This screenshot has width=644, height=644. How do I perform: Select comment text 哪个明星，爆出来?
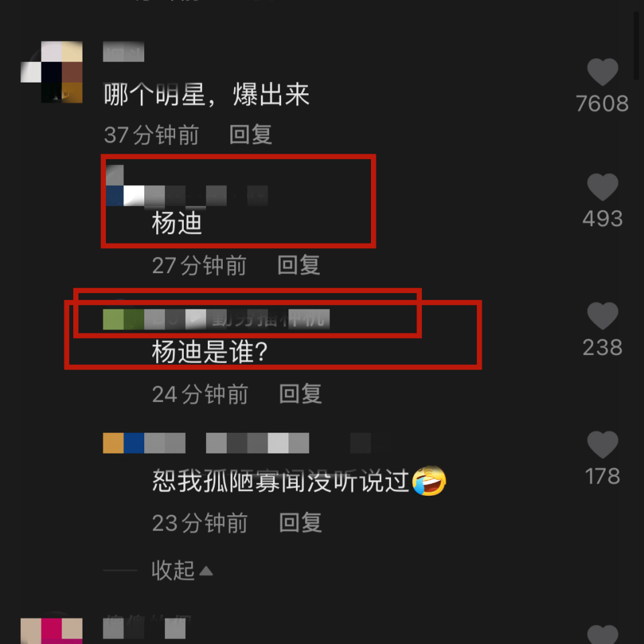point(206,95)
